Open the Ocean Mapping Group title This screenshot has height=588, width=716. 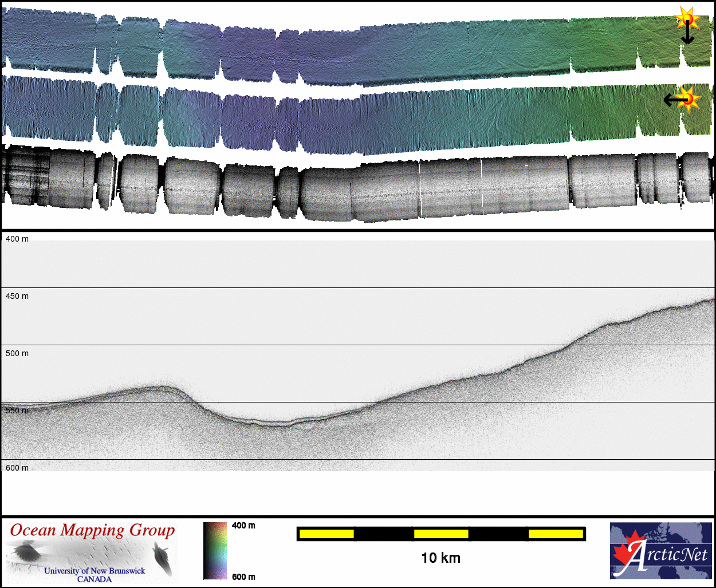(92, 531)
